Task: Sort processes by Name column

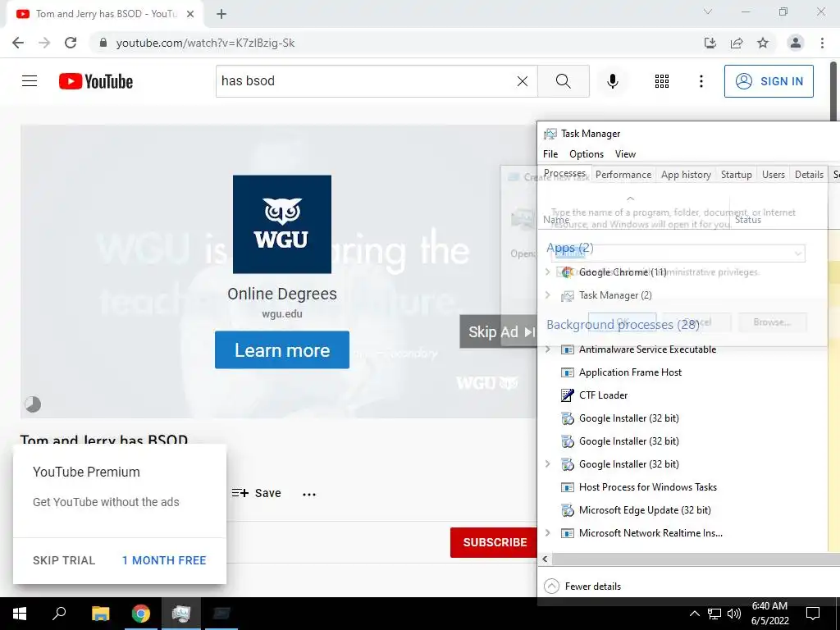Action: pyautogui.click(x=555, y=220)
